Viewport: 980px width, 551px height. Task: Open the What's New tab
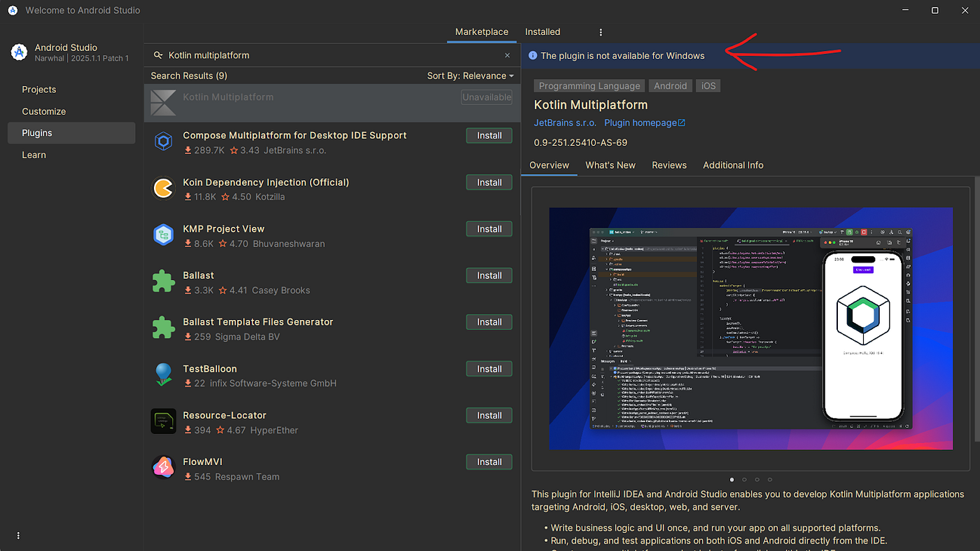pyautogui.click(x=610, y=165)
